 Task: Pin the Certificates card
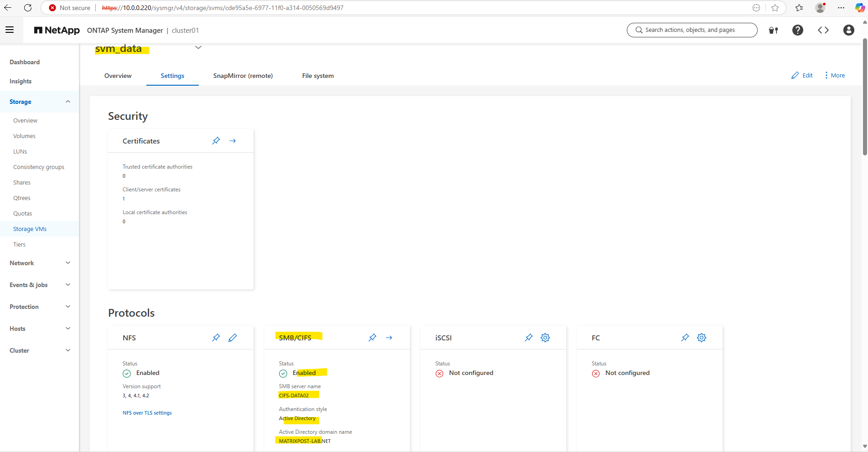coord(216,141)
